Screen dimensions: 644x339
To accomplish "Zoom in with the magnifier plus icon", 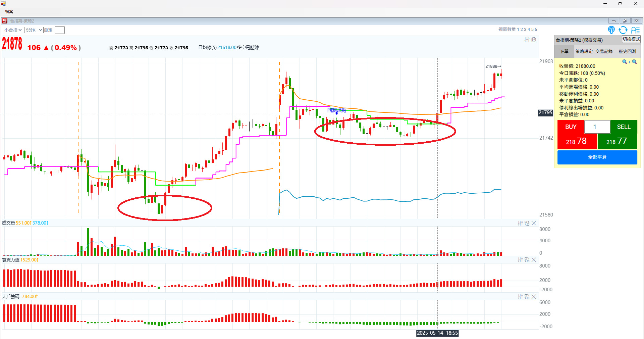I will (626, 62).
